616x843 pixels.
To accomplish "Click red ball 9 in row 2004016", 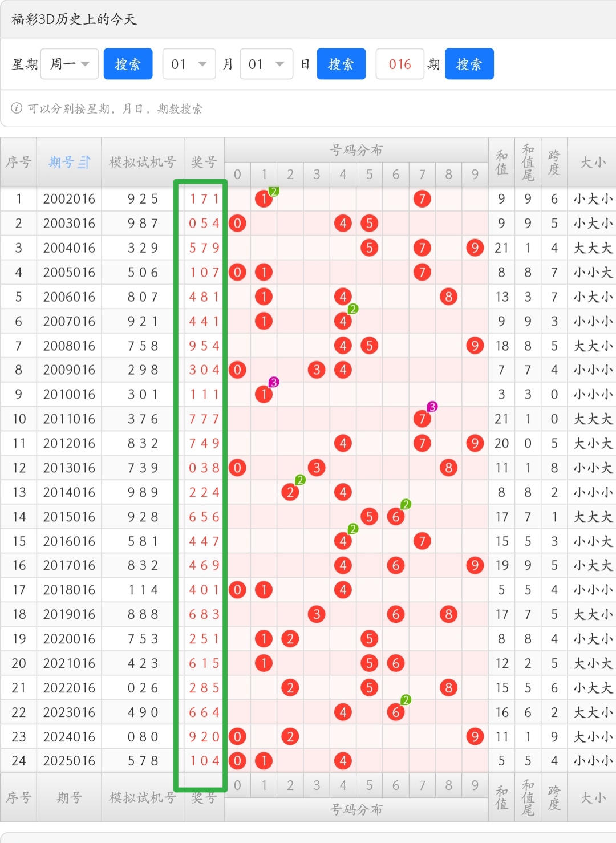I will pos(475,248).
